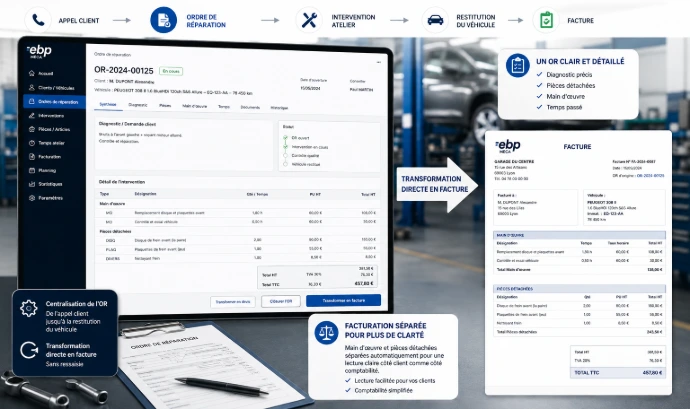690x409 pixels.
Task: Switch to the Diagnostic tab
Action: point(138,105)
